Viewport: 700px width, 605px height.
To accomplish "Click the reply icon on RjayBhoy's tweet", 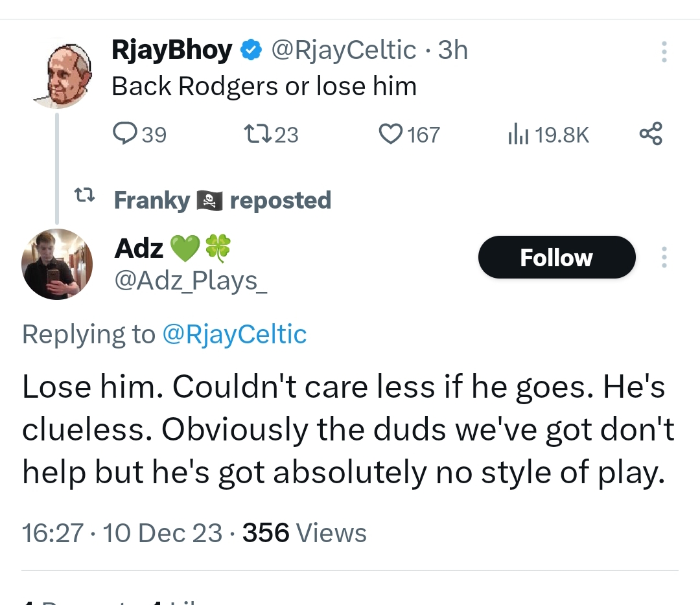I will [124, 134].
